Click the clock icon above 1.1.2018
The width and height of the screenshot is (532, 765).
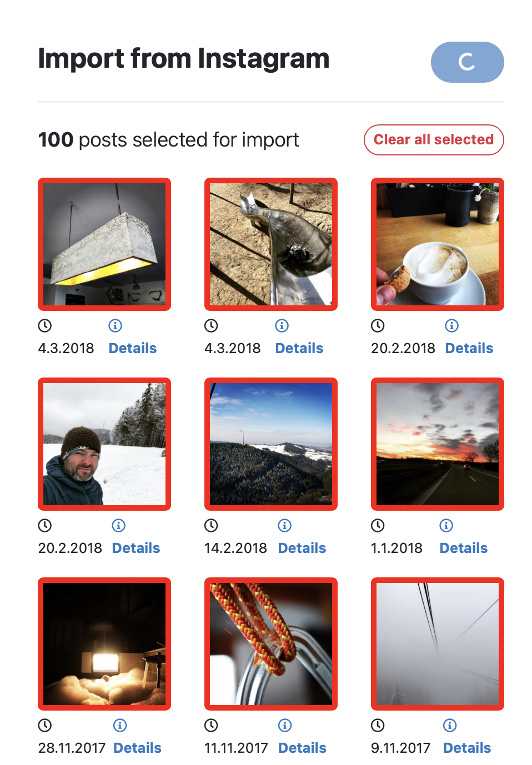(378, 525)
